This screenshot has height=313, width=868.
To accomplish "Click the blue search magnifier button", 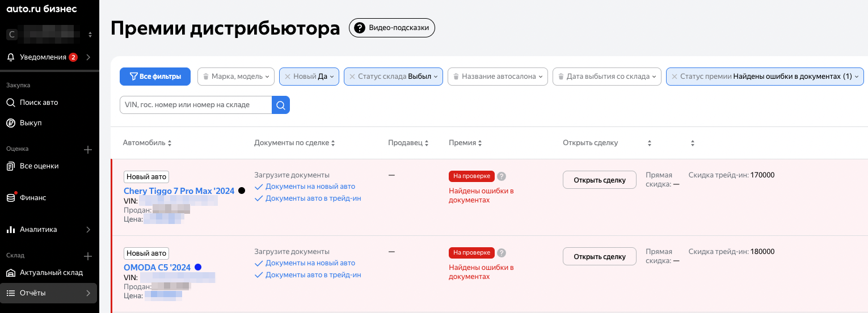I will [x=281, y=104].
